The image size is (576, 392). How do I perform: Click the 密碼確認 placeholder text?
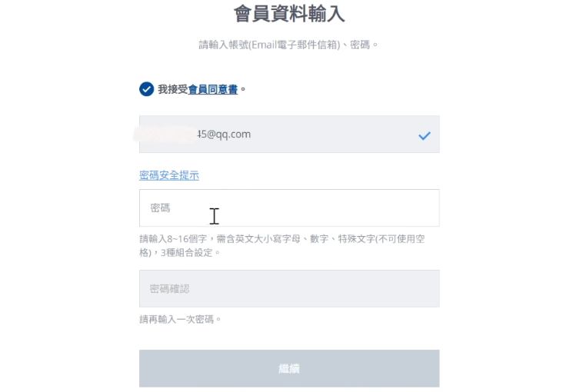(x=169, y=289)
